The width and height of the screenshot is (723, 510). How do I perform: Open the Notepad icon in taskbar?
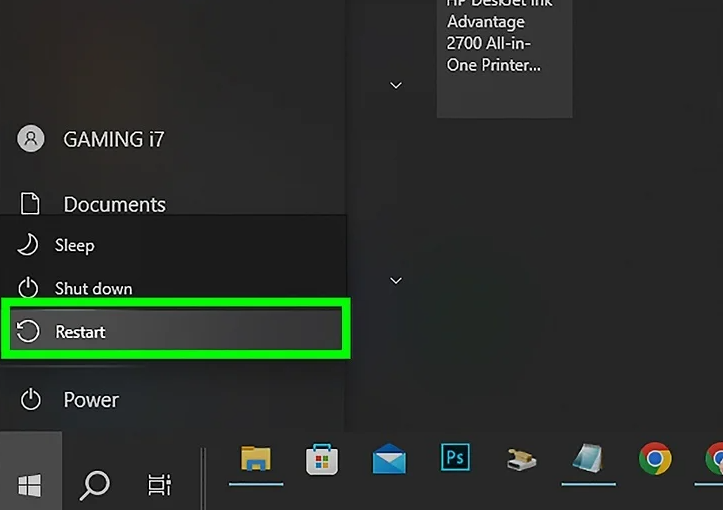(x=588, y=459)
